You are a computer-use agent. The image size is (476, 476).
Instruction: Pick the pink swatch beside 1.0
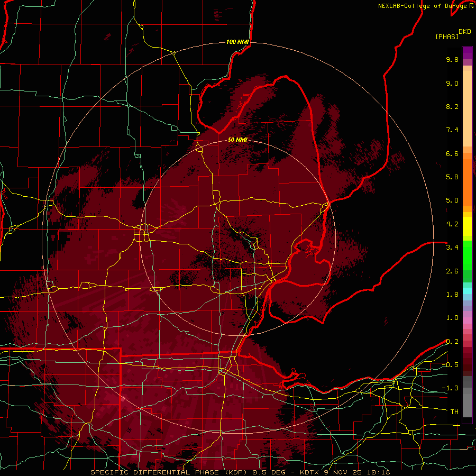tap(467, 321)
